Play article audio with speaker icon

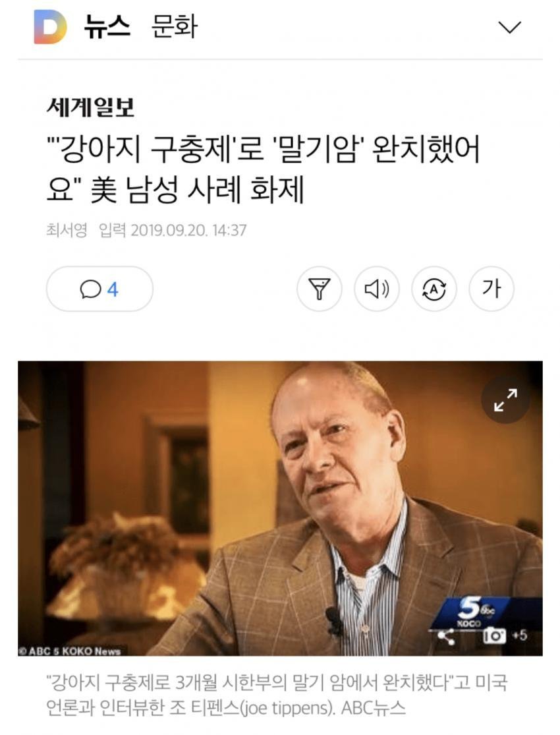pyautogui.click(x=377, y=289)
